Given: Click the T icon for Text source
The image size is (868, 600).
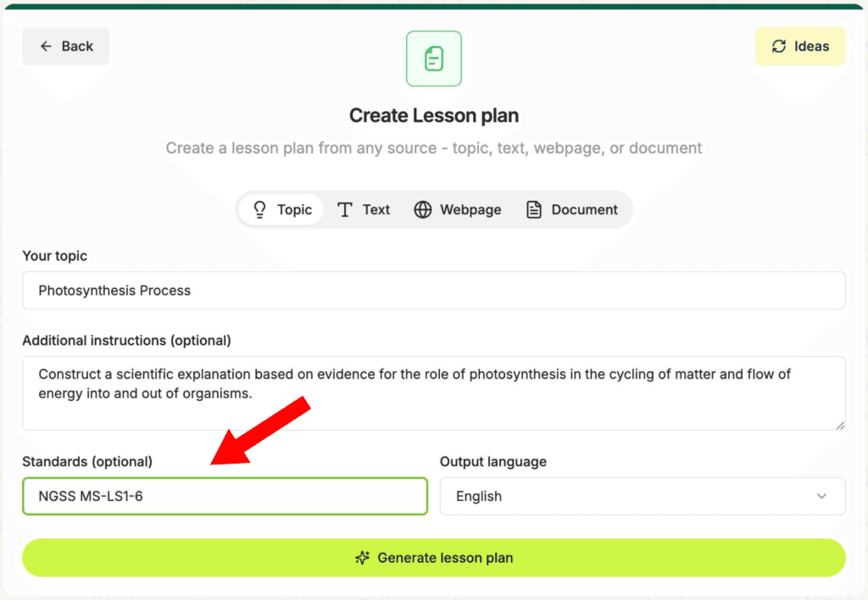Looking at the screenshot, I should pos(345,210).
